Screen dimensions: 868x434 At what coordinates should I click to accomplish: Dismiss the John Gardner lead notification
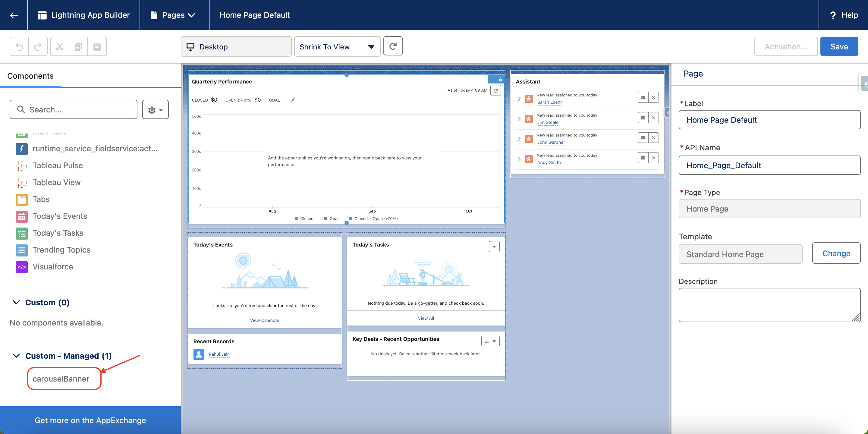click(653, 137)
